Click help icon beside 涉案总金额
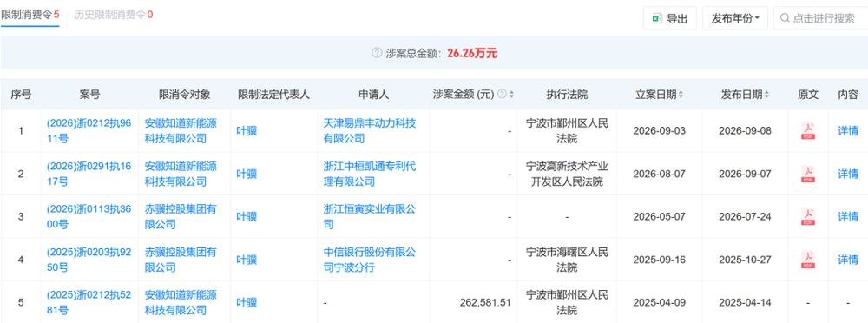The height and width of the screenshot is (323, 868). click(377, 53)
